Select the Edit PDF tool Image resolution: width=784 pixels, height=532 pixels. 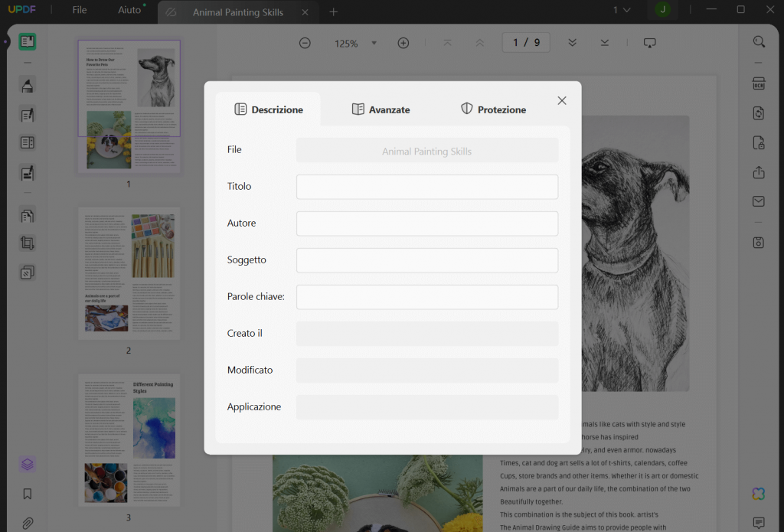pyautogui.click(x=28, y=113)
